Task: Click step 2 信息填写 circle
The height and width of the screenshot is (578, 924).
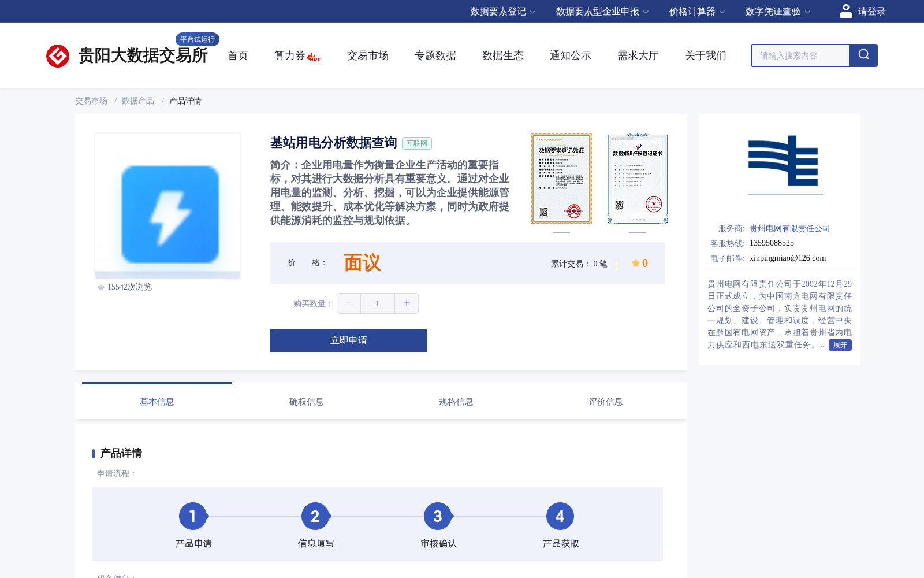Action: (x=315, y=516)
